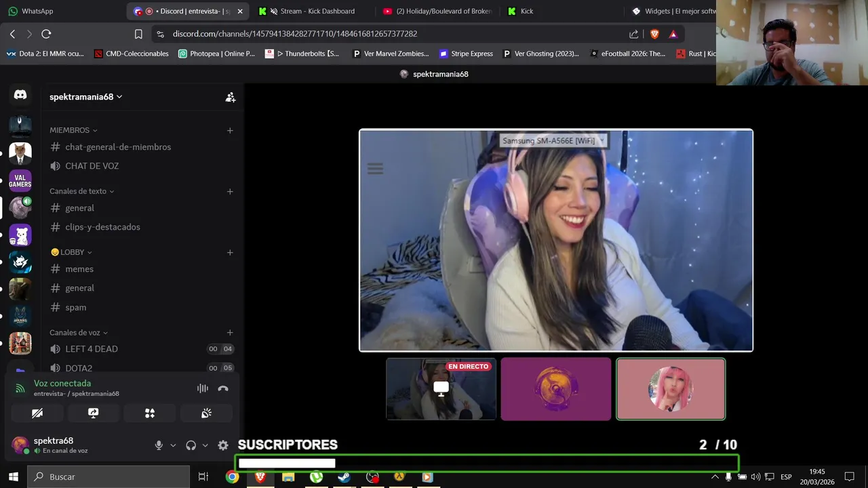868x488 pixels.
Task: Start screen share from voice panel
Action: click(x=94, y=413)
